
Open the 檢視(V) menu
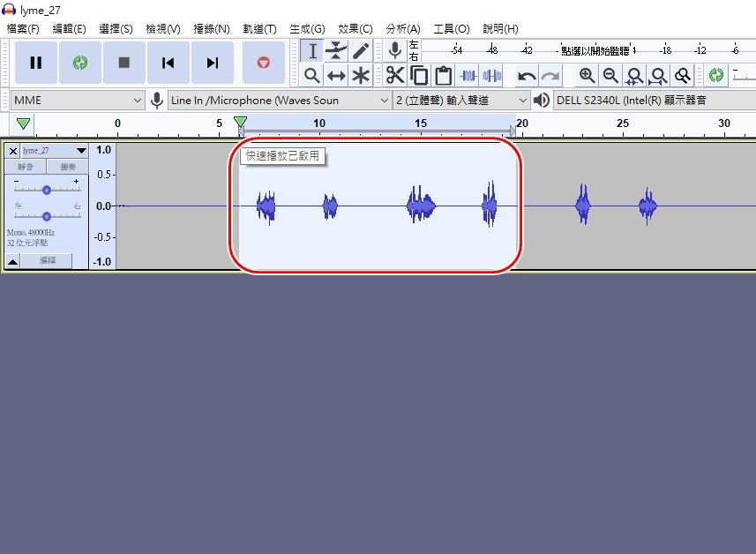pyautogui.click(x=163, y=29)
